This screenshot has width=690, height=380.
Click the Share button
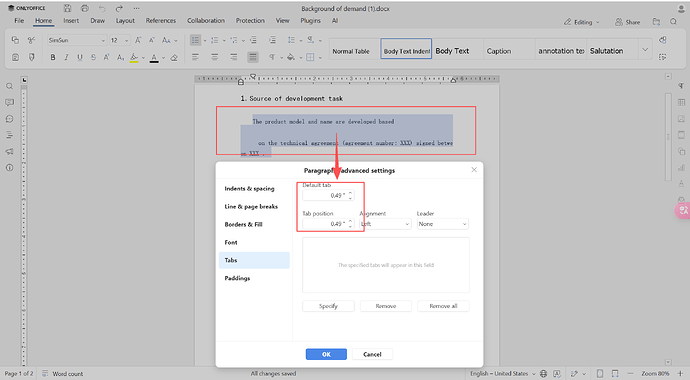628,22
